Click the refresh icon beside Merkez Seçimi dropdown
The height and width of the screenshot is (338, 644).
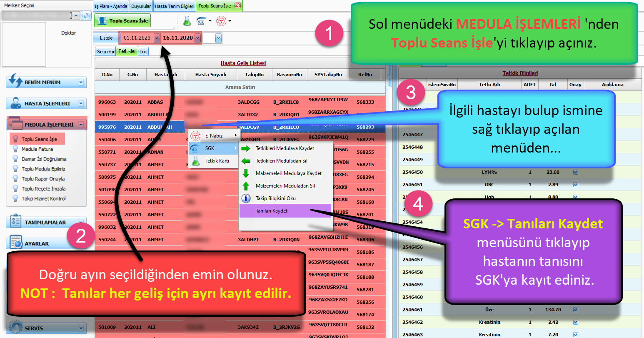coord(86,15)
